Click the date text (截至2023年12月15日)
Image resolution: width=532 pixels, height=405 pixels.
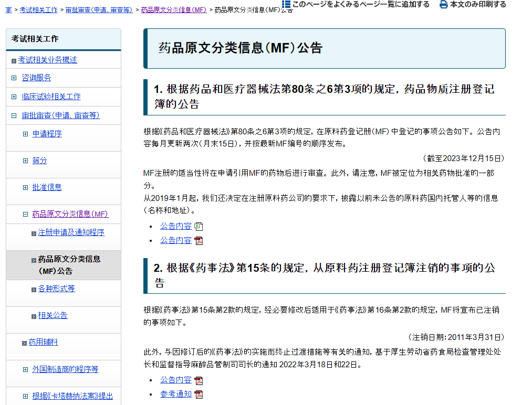[463, 158]
